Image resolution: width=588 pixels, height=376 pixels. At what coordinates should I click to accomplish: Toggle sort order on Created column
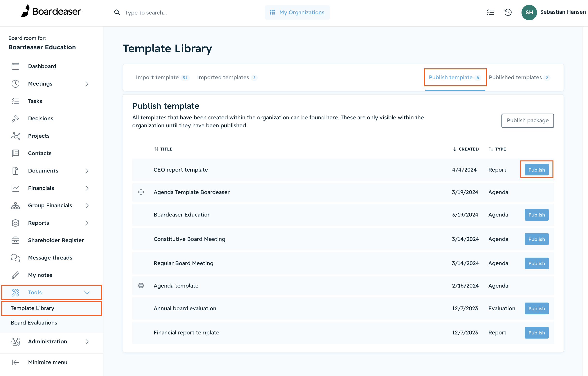[x=466, y=149]
